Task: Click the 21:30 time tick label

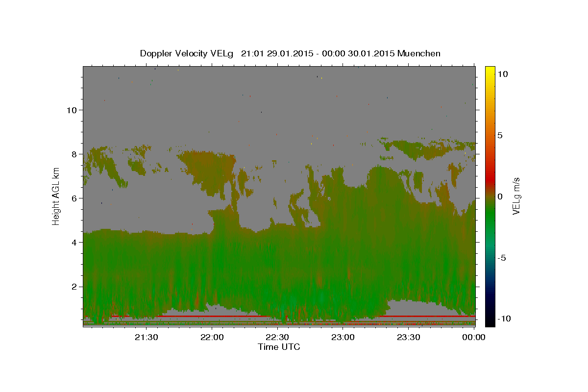Action: tap(146, 337)
